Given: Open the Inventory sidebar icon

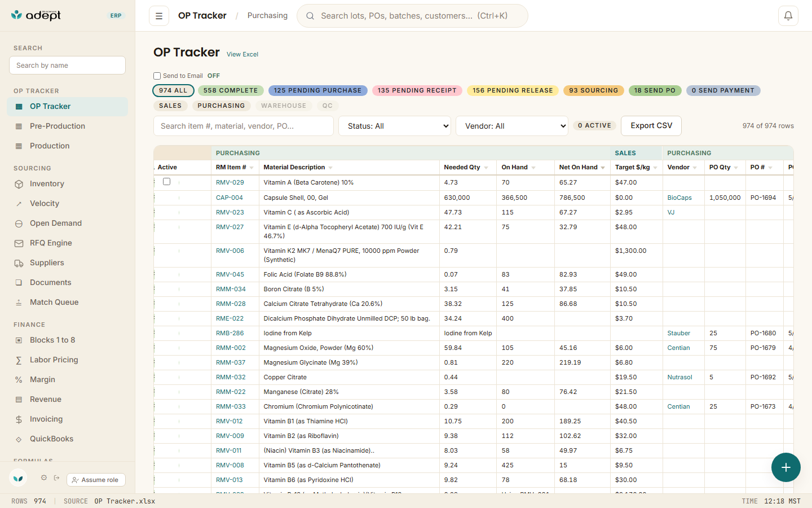Looking at the screenshot, I should [x=19, y=184].
